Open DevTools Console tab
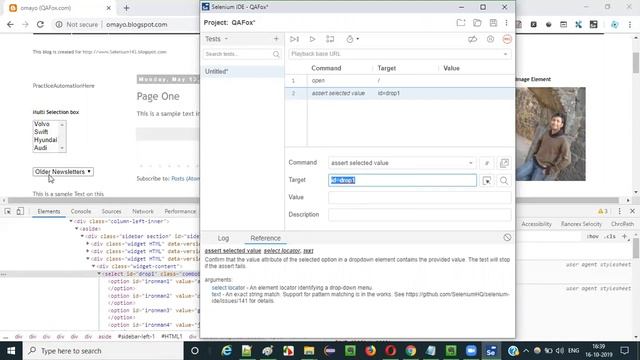Viewport: 640px width, 360px height. [x=81, y=211]
